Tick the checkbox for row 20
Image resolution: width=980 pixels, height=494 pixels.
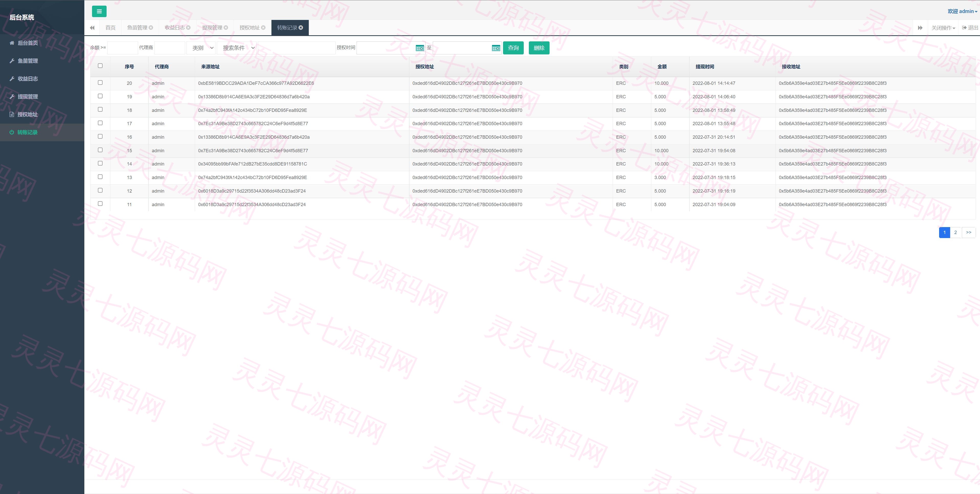[100, 83]
